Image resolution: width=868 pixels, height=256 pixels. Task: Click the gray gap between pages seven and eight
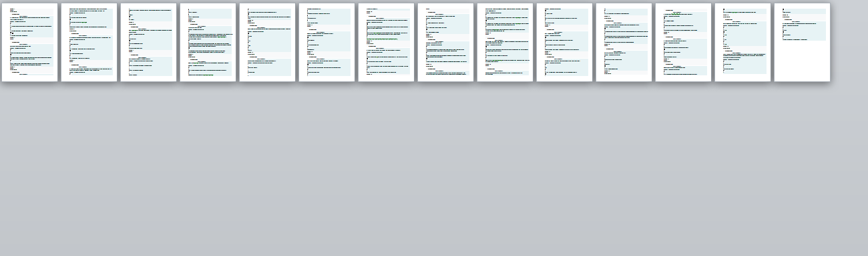click(416, 42)
